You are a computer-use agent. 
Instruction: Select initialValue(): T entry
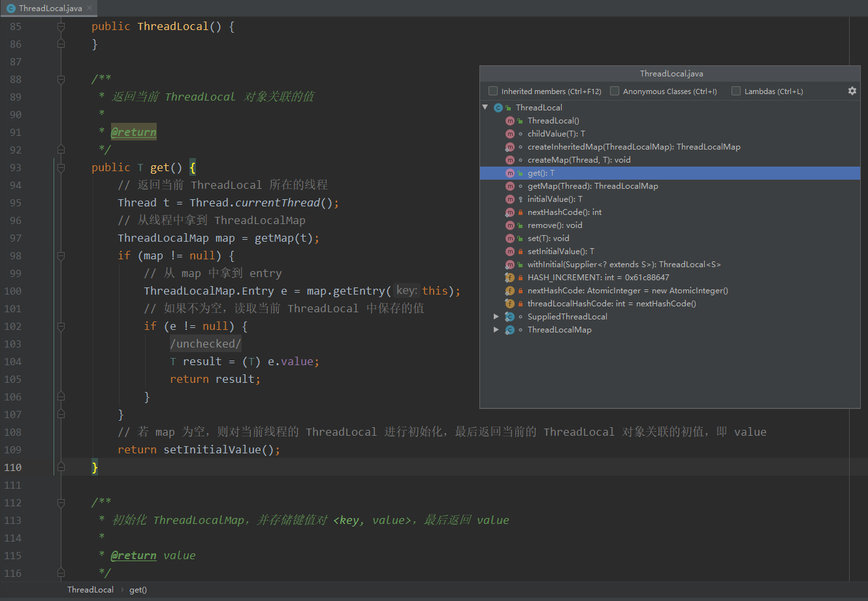(x=670, y=199)
